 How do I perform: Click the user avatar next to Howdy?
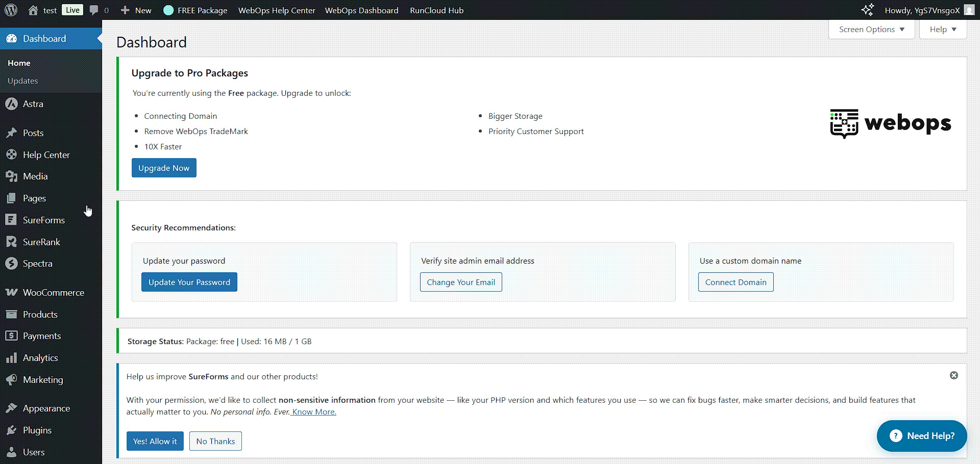tap(969, 10)
